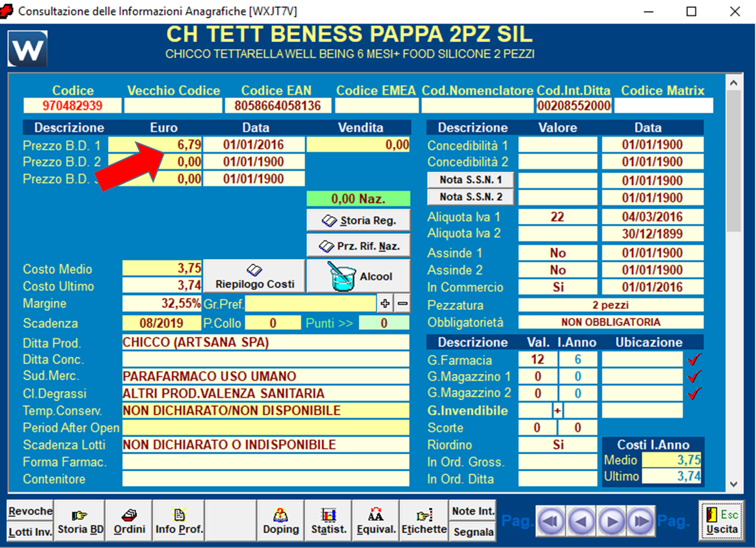Click Temp.Conserv. NON DICHIARATO/NON DISPONIBILE field
The image size is (756, 548).
pos(266,410)
